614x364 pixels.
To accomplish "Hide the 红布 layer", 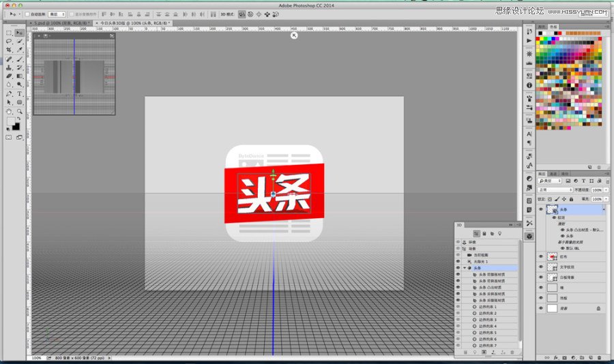I will click(541, 256).
